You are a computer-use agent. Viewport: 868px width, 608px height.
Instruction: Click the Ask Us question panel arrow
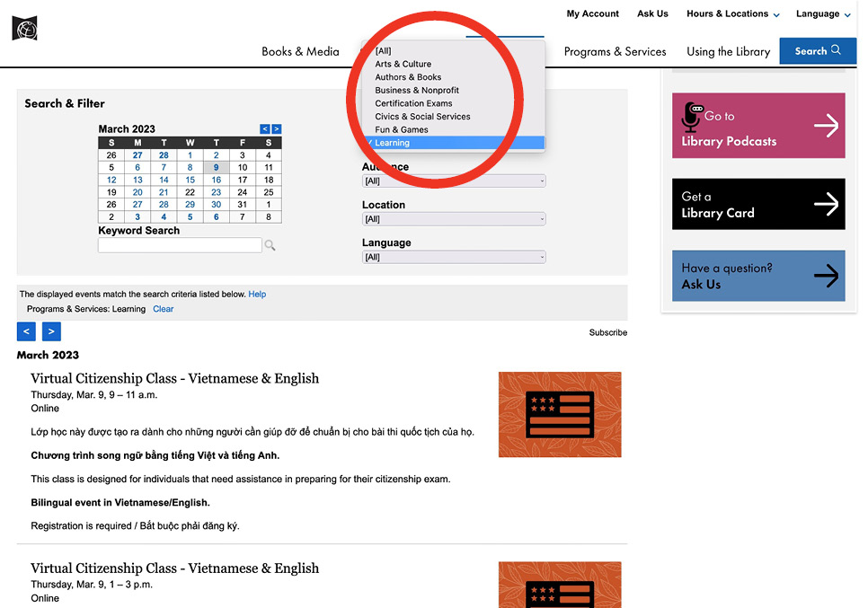coord(828,276)
